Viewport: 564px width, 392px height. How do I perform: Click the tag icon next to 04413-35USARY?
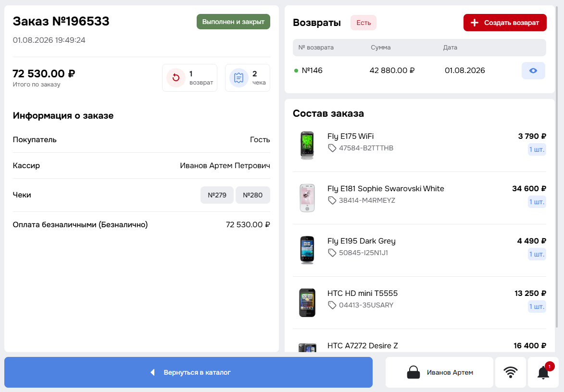(332, 306)
